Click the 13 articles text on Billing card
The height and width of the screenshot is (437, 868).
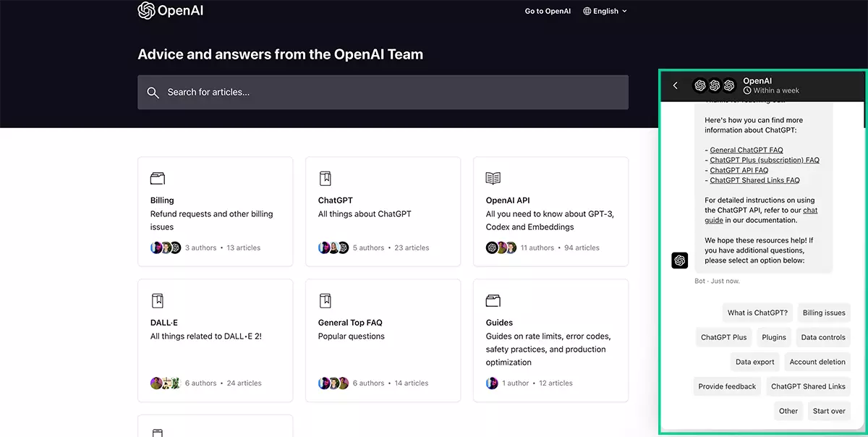click(x=244, y=247)
